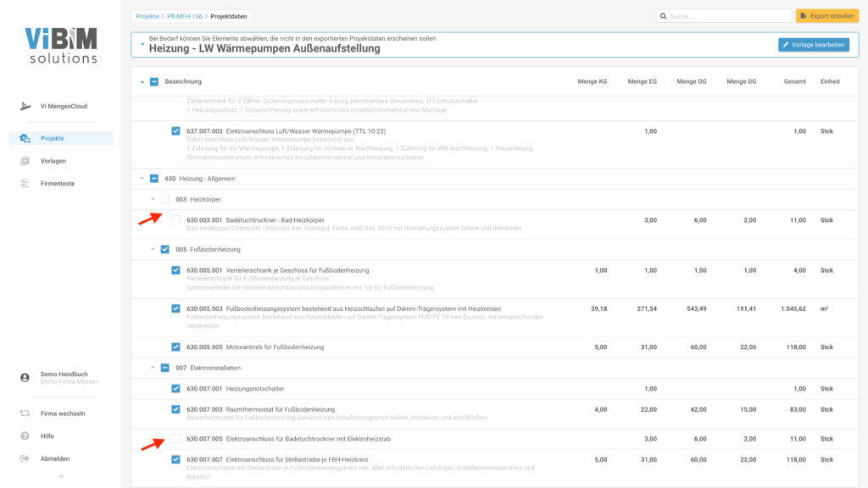The image size is (868, 488).
Task: Collapse the 005 Fußbodenheizung section
Action: [153, 250]
